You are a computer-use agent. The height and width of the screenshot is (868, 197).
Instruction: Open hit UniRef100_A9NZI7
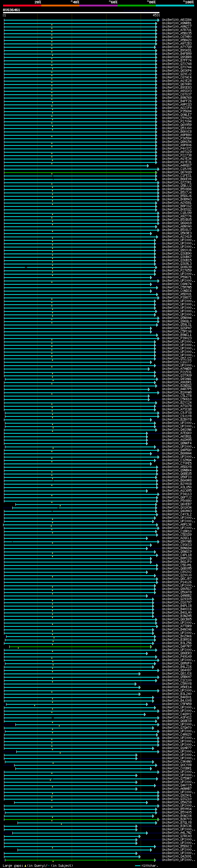[177, 26]
